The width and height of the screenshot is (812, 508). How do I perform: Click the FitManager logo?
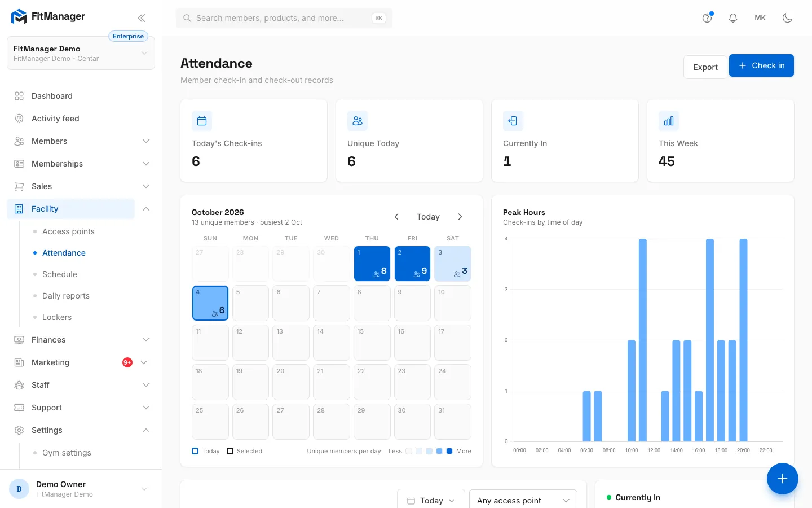(48, 16)
